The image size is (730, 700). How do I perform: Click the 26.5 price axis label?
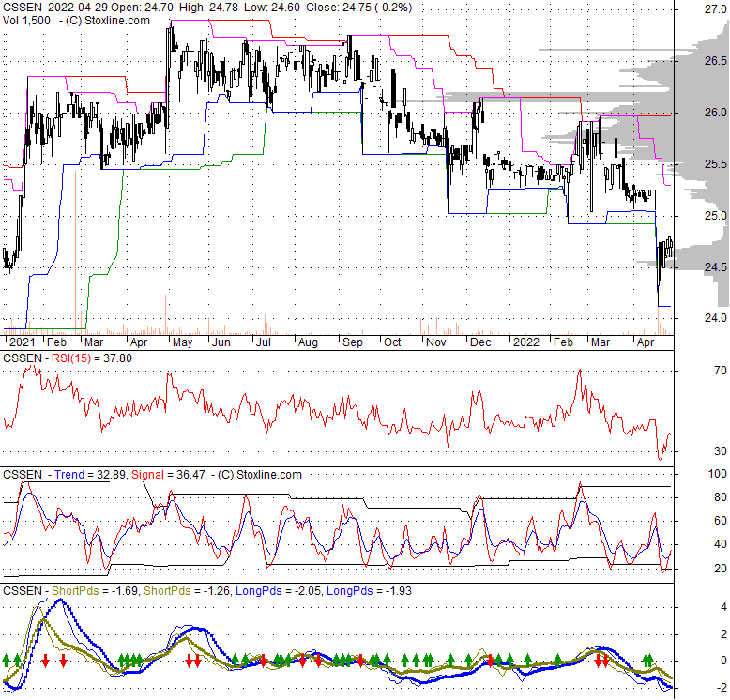(715, 61)
